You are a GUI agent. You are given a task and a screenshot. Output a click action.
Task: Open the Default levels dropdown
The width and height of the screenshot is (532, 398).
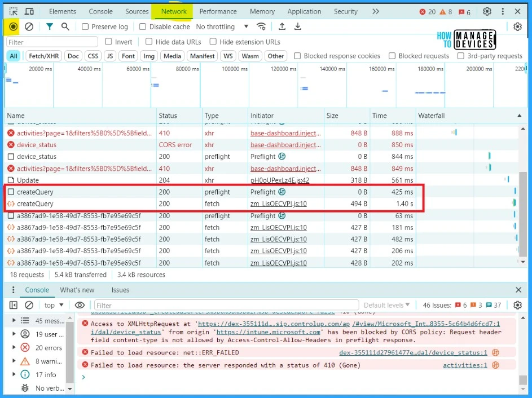pos(387,305)
